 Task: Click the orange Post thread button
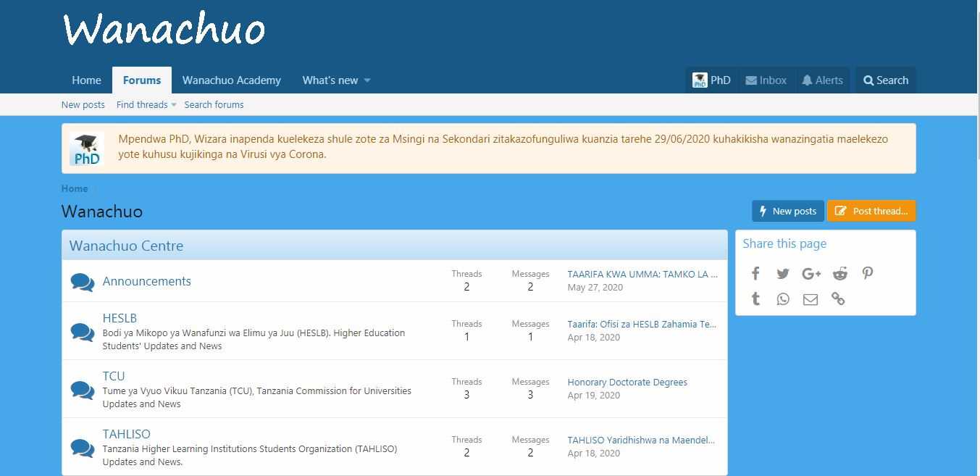click(x=871, y=211)
